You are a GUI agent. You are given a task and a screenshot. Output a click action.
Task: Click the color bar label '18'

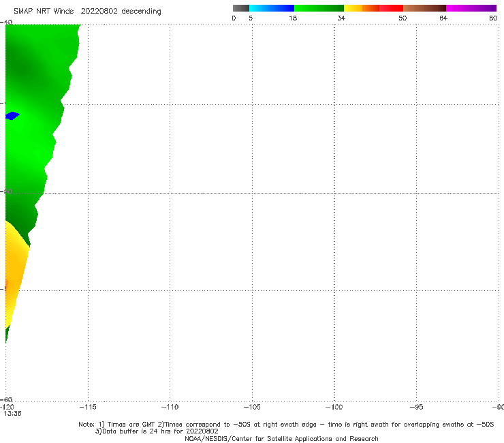[x=293, y=18]
